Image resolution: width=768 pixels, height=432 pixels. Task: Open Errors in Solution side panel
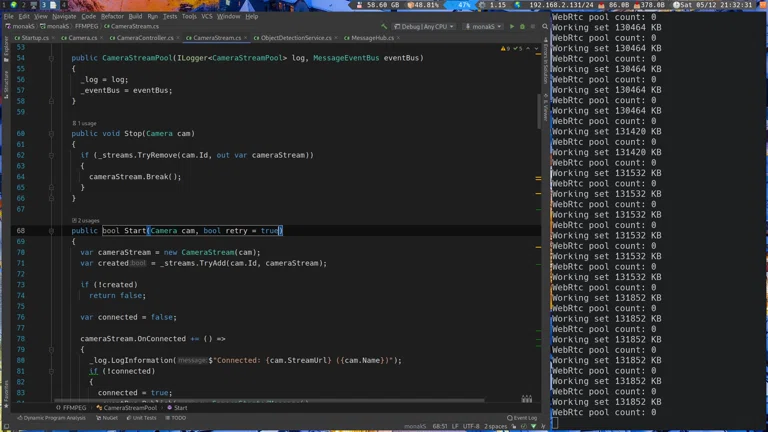pyautogui.click(x=546, y=62)
